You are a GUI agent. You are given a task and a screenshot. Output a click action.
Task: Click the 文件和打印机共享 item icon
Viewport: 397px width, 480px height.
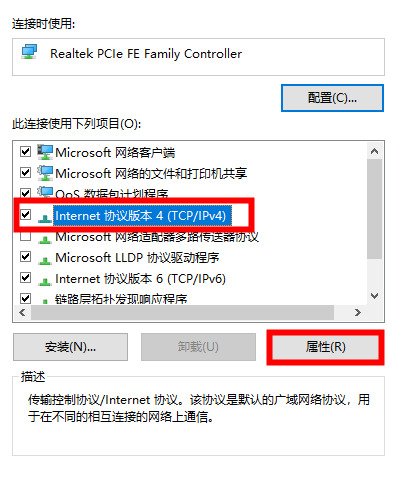45,173
